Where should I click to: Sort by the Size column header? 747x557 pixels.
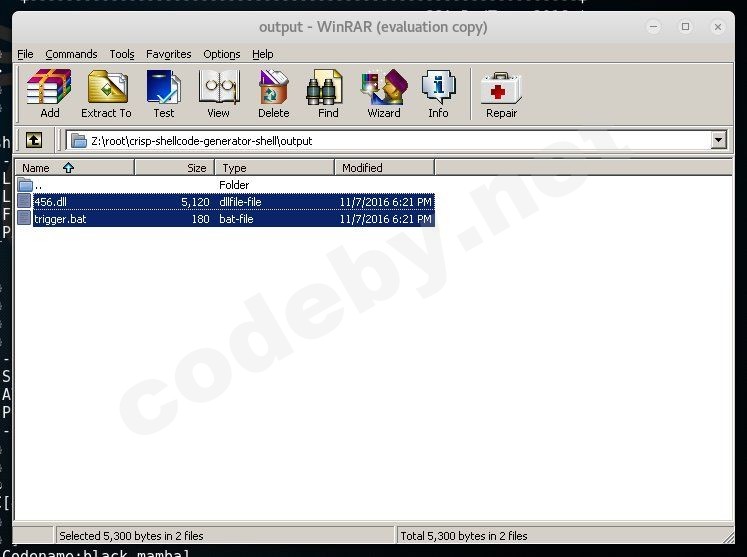[x=175, y=168]
